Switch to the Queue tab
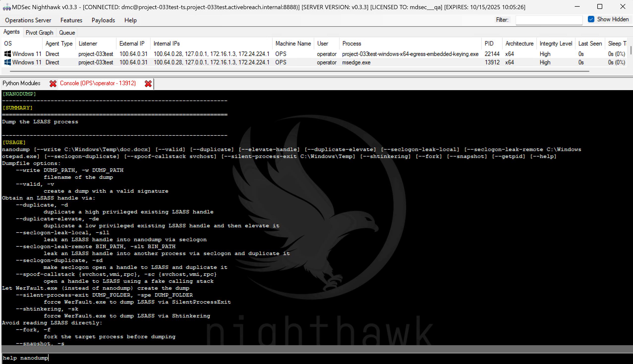Viewport: 633px width, 364px height. [67, 32]
